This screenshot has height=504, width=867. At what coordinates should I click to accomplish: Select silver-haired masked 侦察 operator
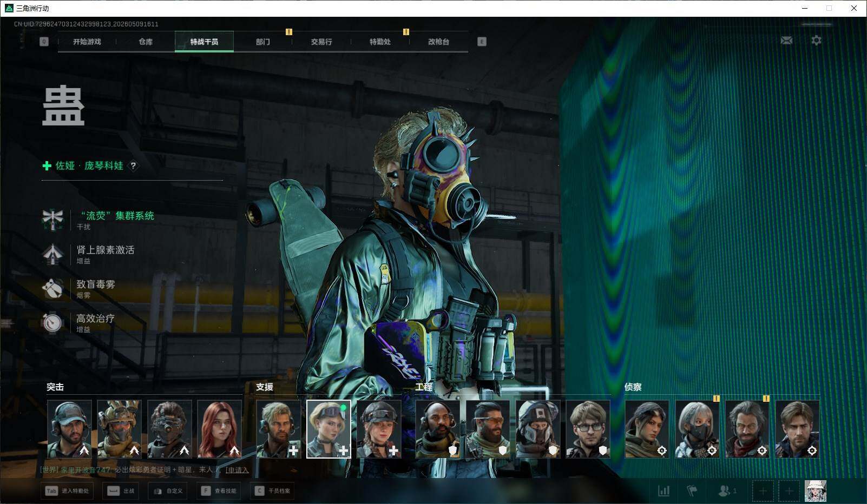click(697, 429)
